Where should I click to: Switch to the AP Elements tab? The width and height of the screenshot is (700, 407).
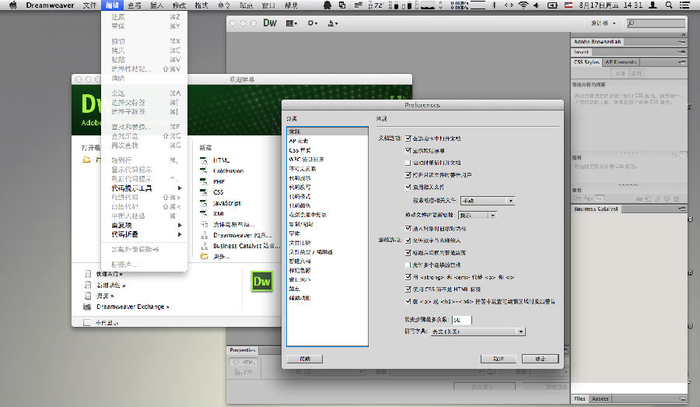pyautogui.click(x=621, y=62)
